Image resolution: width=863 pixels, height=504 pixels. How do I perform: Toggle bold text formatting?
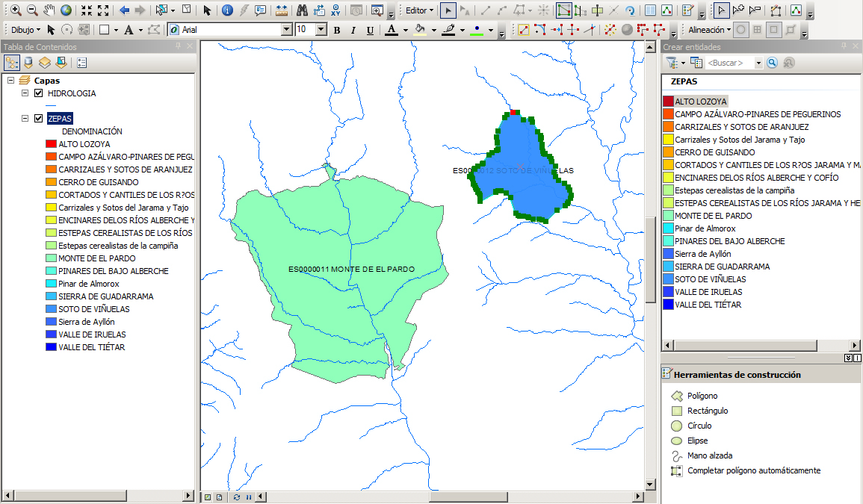(336, 30)
